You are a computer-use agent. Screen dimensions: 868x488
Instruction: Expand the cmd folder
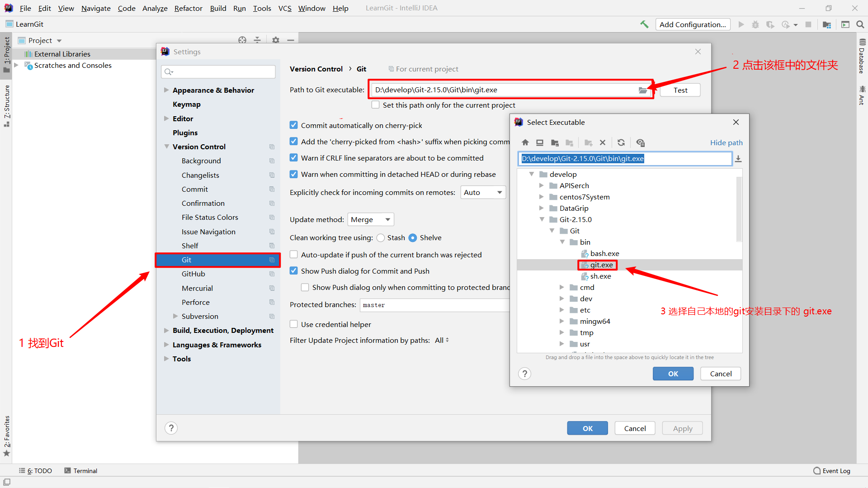tap(562, 287)
